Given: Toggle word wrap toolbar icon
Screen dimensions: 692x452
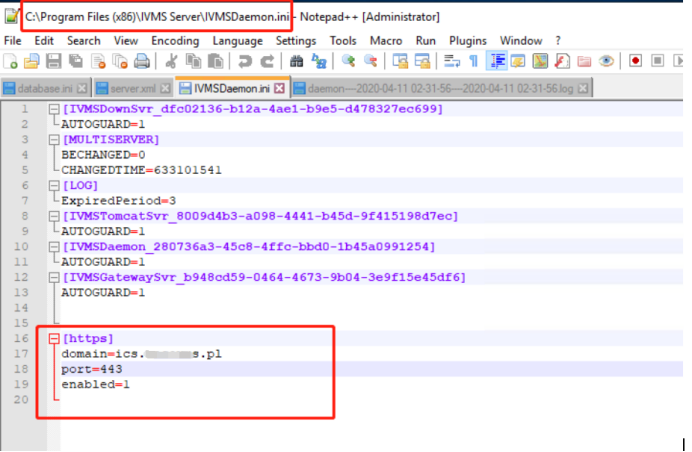Looking at the screenshot, I should click(451, 61).
